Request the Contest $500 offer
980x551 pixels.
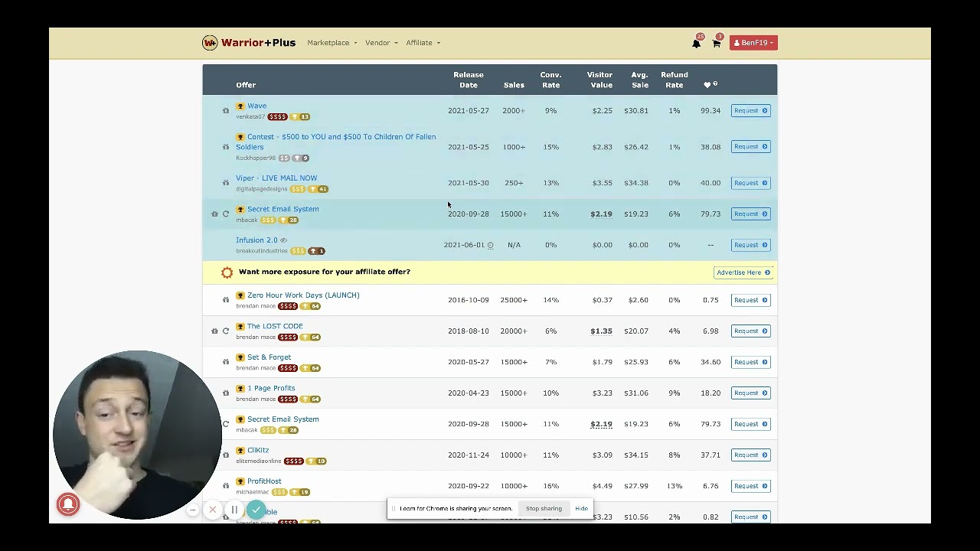click(750, 147)
